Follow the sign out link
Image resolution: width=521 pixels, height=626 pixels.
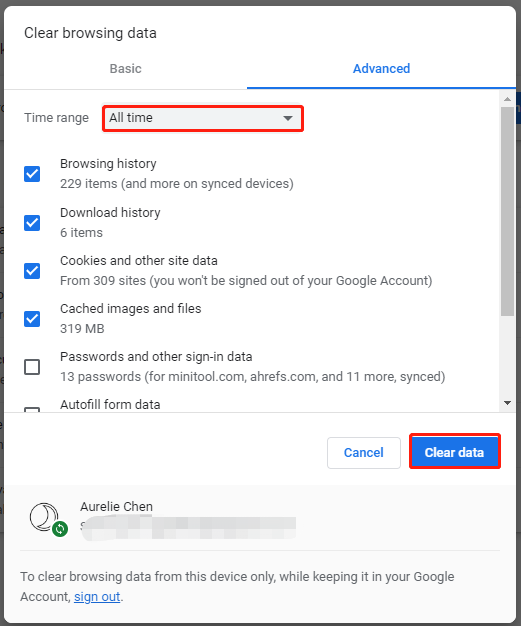(x=97, y=596)
